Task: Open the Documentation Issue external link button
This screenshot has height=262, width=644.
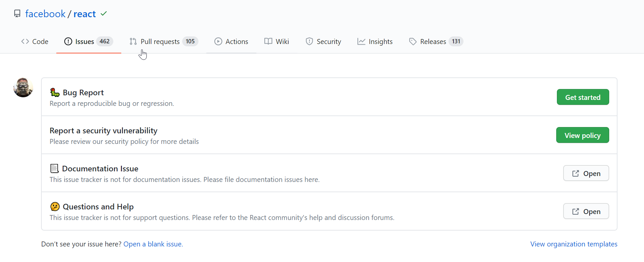Action: coord(586,173)
